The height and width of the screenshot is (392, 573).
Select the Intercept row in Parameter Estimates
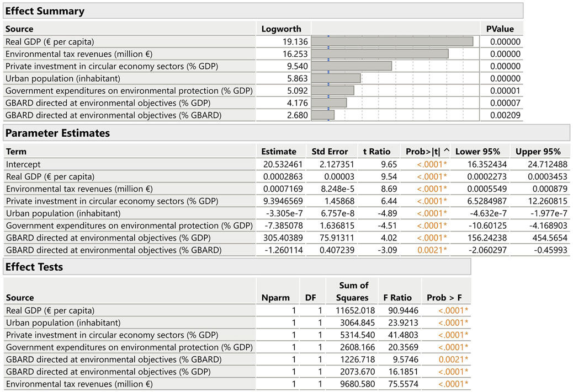click(286, 164)
